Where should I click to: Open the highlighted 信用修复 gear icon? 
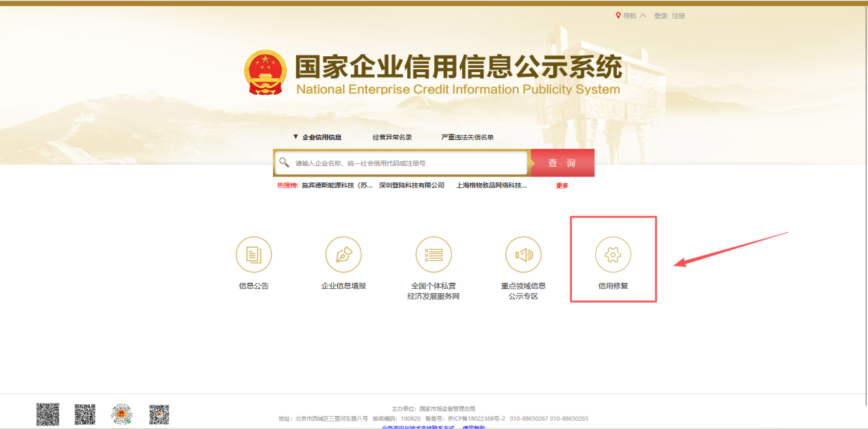613,254
